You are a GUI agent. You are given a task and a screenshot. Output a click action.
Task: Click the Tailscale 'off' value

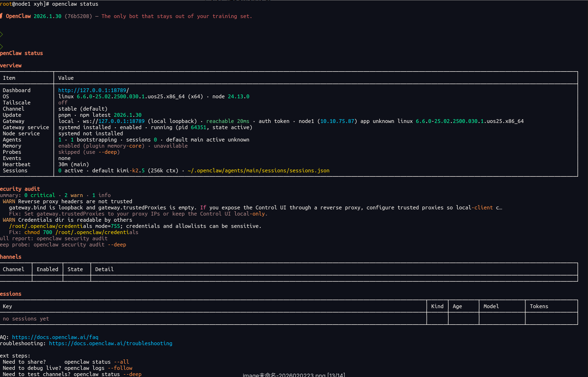63,103
